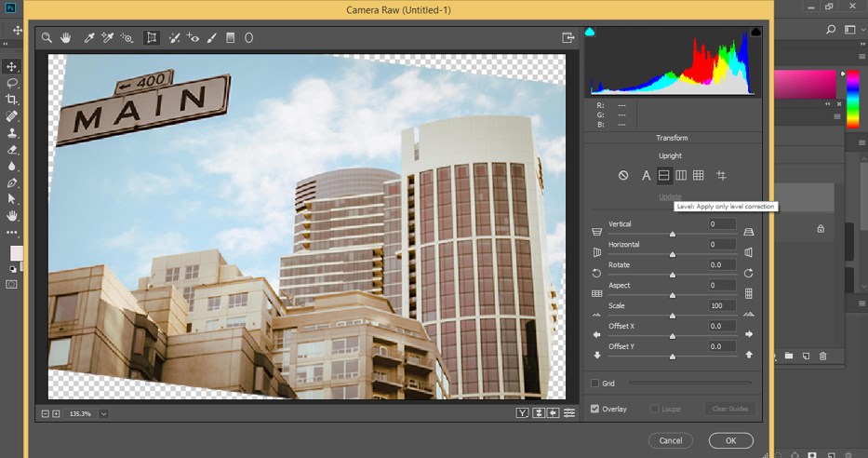Toggle the shadow clipping warning in histogram
This screenshot has width=868, height=458.
pos(591,33)
